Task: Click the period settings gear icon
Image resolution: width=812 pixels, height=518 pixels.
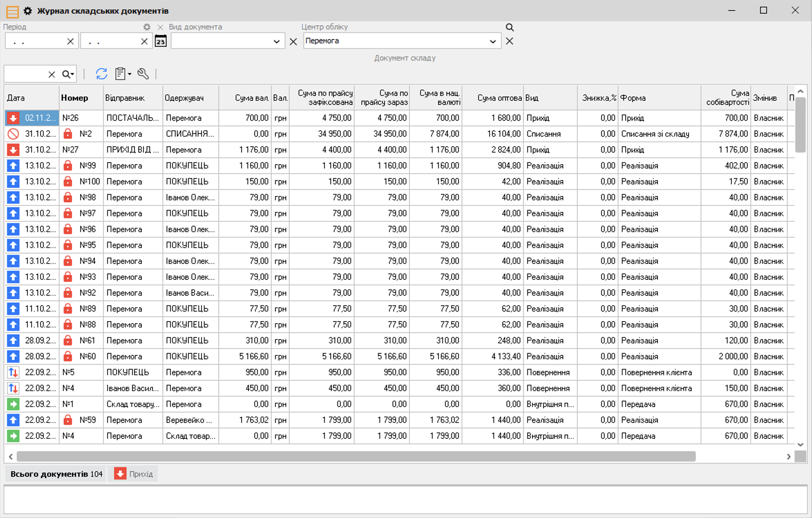Action: tap(147, 27)
